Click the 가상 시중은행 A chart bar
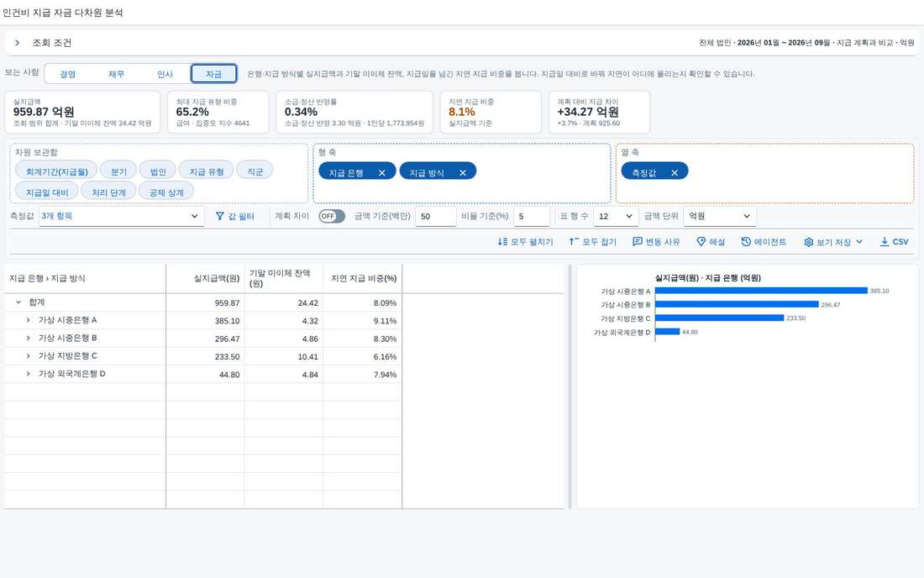This screenshot has width=924, height=578. pos(761,291)
